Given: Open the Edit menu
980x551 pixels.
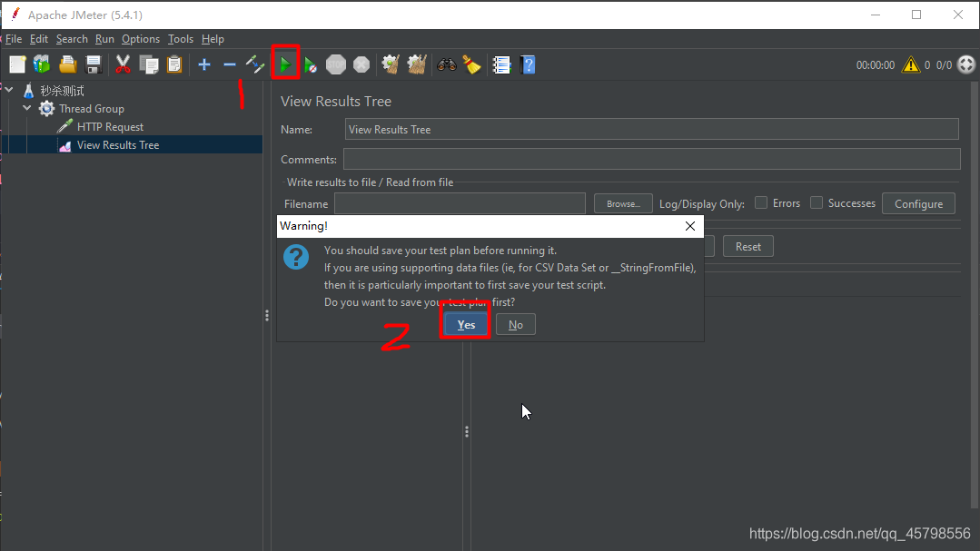Looking at the screenshot, I should pyautogui.click(x=39, y=39).
